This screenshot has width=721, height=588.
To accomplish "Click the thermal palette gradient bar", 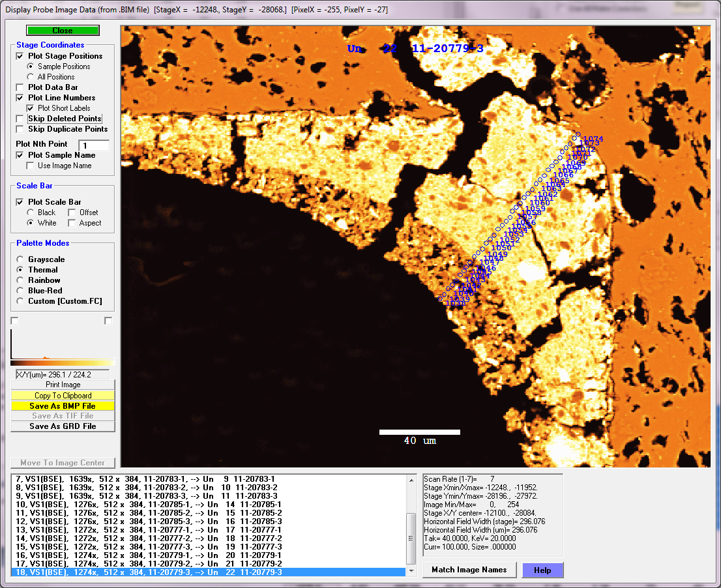I will [63, 362].
